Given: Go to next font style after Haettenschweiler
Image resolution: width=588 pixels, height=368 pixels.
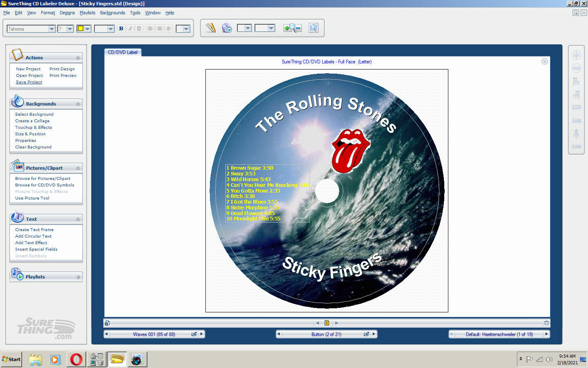Looking at the screenshot, I should (x=546, y=334).
